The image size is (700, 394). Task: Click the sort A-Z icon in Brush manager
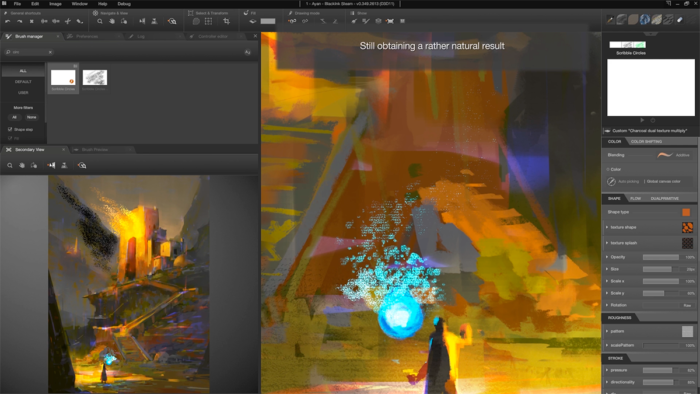(247, 52)
